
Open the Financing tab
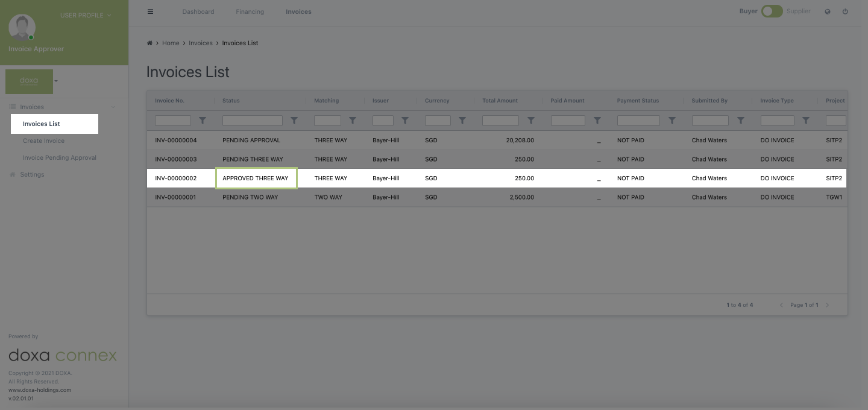[x=250, y=11]
